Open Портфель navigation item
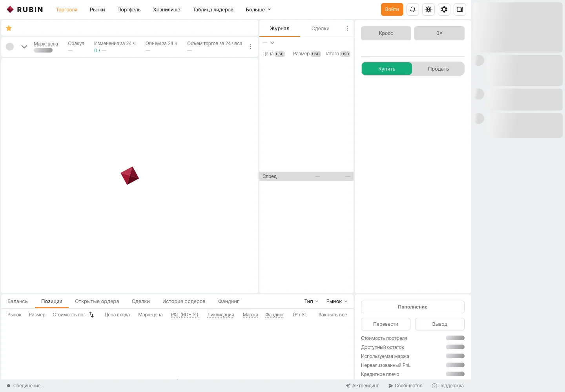The image size is (565, 392). click(129, 9)
